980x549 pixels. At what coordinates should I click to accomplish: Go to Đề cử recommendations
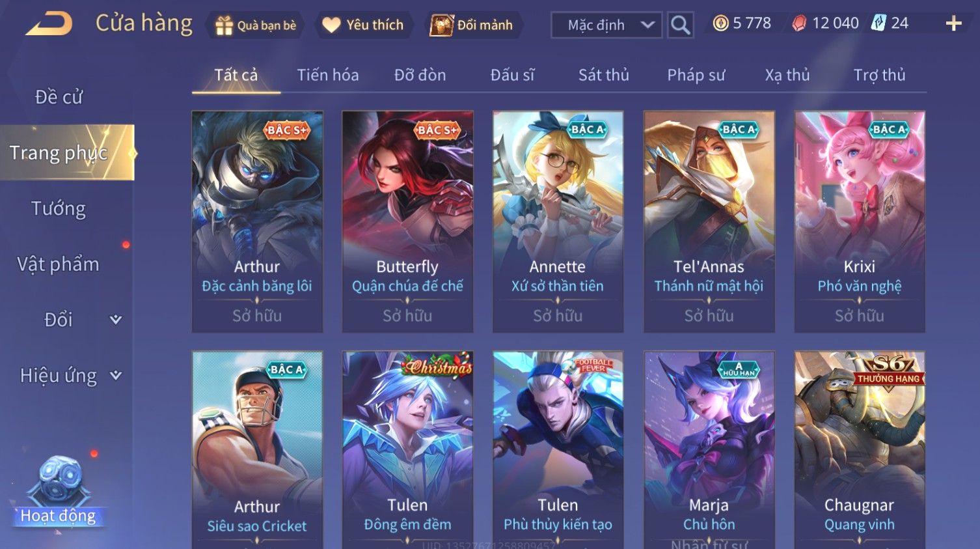(x=59, y=97)
